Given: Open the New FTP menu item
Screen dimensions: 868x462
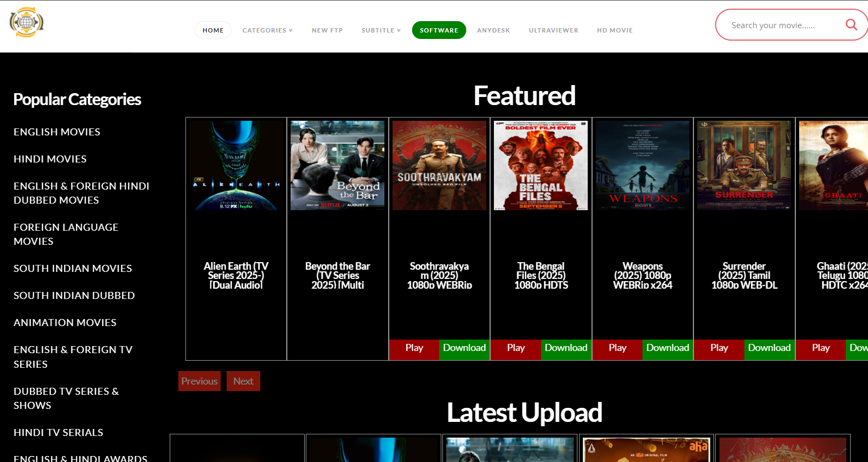Looking at the screenshot, I should 327,30.
